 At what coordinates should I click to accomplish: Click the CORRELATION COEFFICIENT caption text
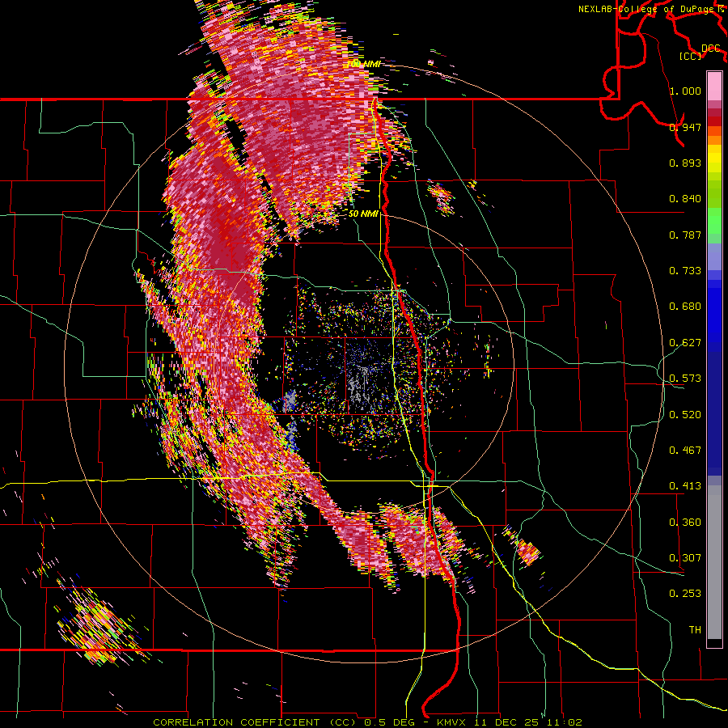pos(237,722)
